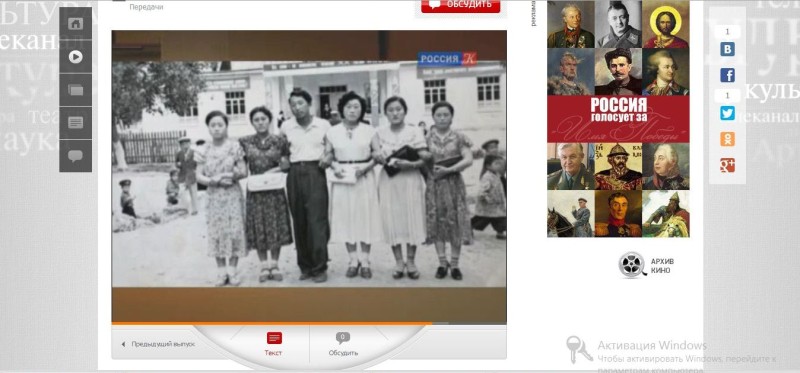Click the Архив кино film reel icon
The image size is (800, 373).
(633, 265)
